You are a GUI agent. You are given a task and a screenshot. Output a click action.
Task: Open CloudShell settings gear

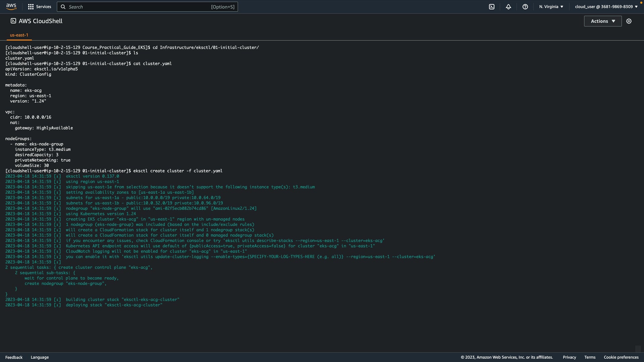[x=629, y=21]
